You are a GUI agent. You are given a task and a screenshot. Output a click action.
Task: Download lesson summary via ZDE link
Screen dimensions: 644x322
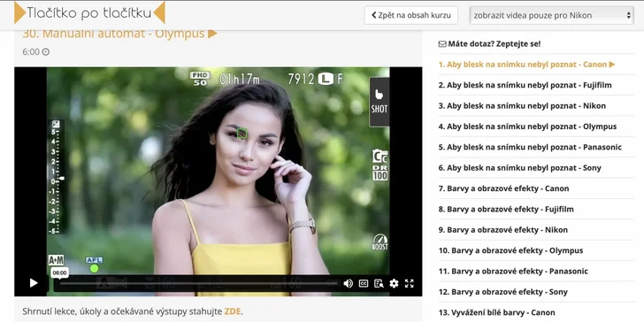tap(233, 311)
